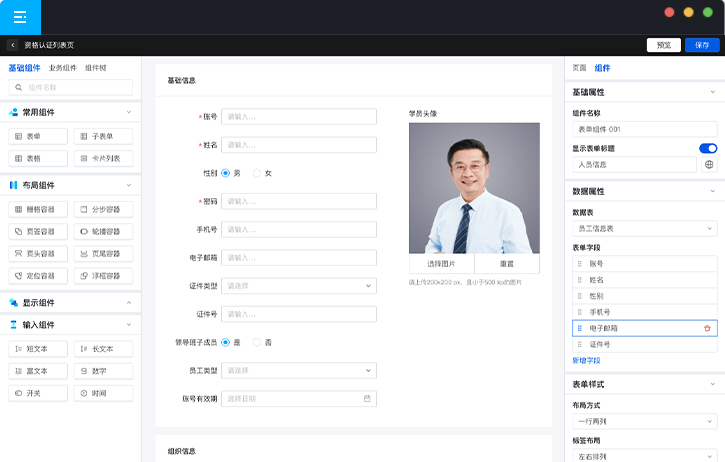
Task: Open the 证件类型 dropdown
Action: 298,285
